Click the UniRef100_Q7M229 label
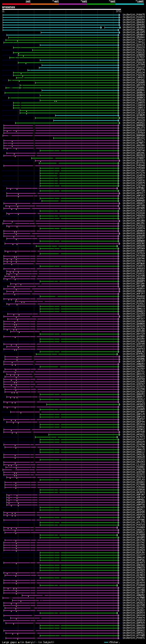 (x=134, y=100)
